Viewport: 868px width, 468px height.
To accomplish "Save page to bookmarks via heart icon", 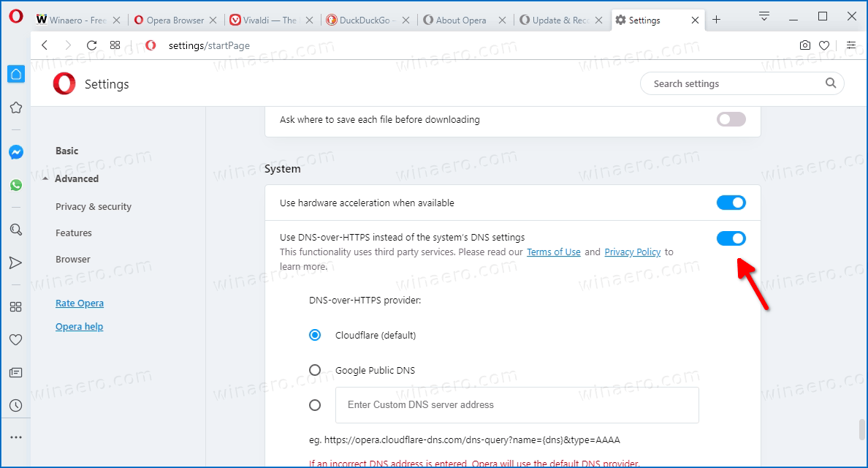I will click(824, 45).
